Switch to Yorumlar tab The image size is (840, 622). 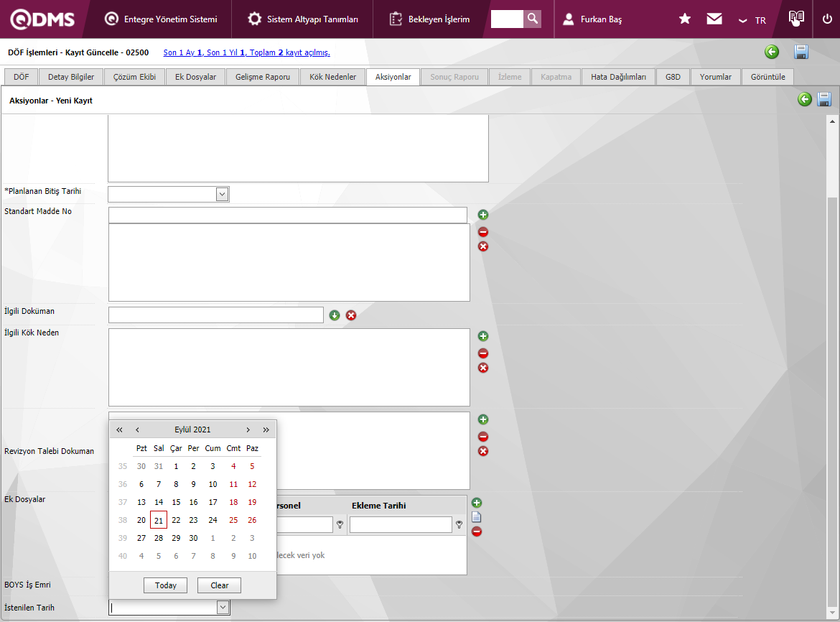click(x=715, y=77)
